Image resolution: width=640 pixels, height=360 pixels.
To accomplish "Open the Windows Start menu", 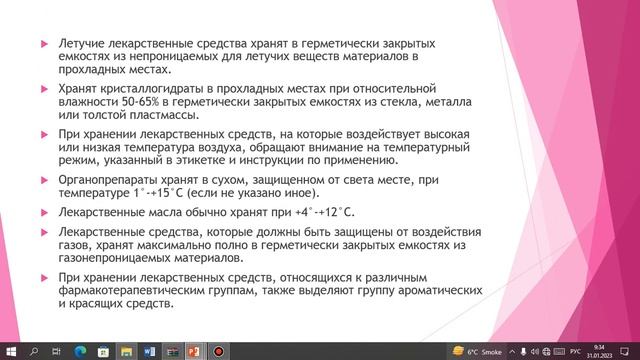I will (11, 351).
